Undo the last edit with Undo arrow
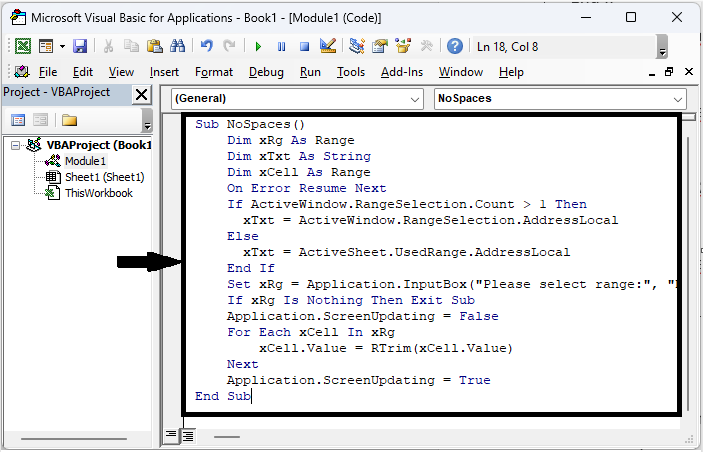This screenshot has width=703, height=452. 207,46
